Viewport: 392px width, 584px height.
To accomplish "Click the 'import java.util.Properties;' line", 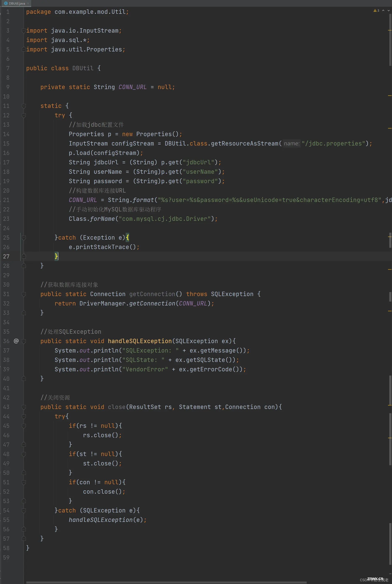I will point(76,50).
